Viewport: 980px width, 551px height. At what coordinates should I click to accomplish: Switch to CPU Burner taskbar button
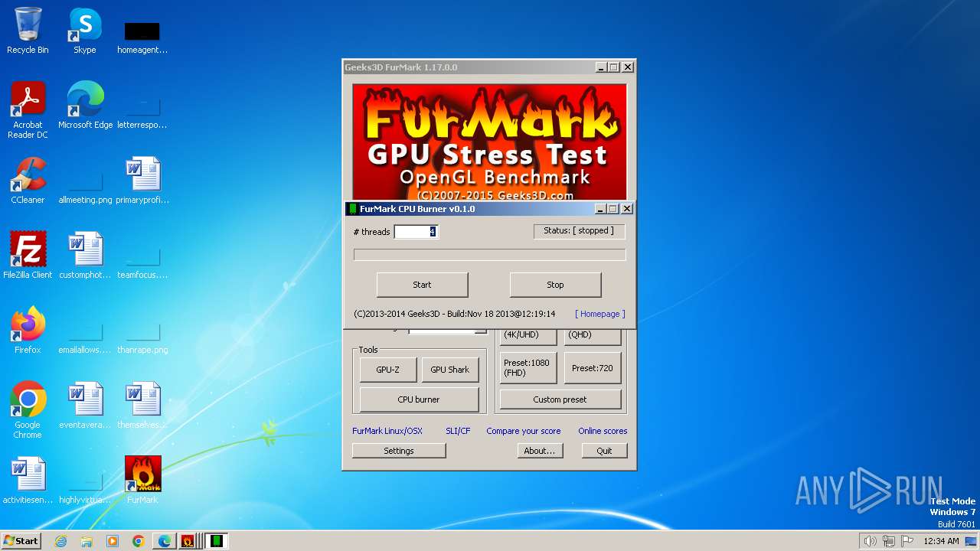[x=217, y=541]
